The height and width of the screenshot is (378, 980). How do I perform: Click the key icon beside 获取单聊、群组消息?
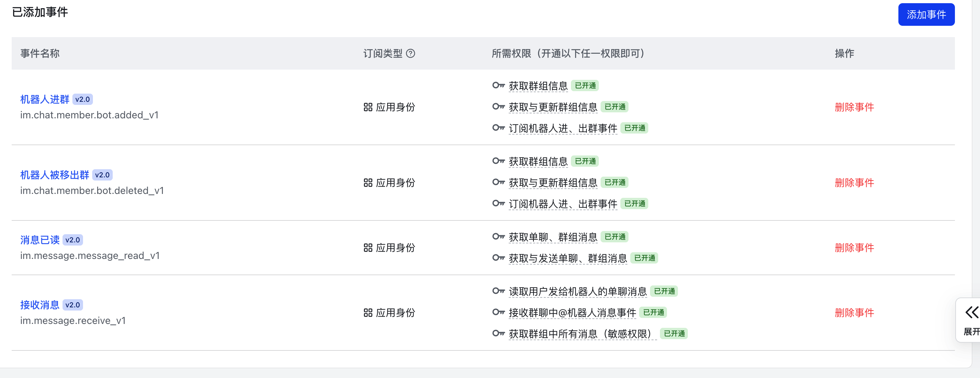[x=498, y=237]
